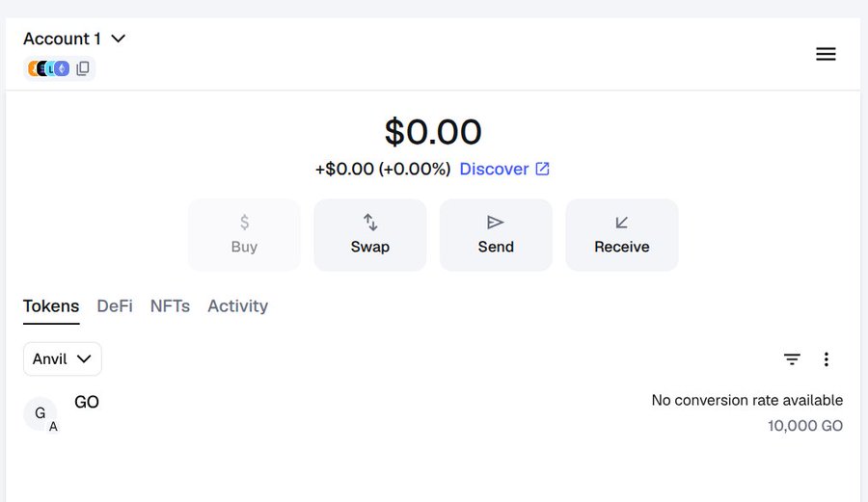This screenshot has width=868, height=502.
Task: Click the GO token avatar
Action: point(40,413)
